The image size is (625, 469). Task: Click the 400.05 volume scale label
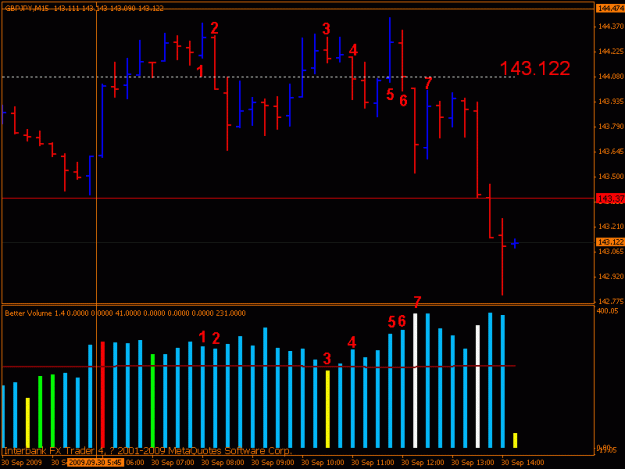coord(607,311)
